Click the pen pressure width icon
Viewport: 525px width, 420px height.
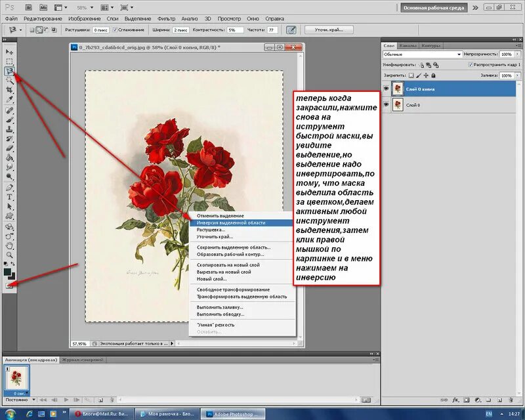click(x=291, y=30)
